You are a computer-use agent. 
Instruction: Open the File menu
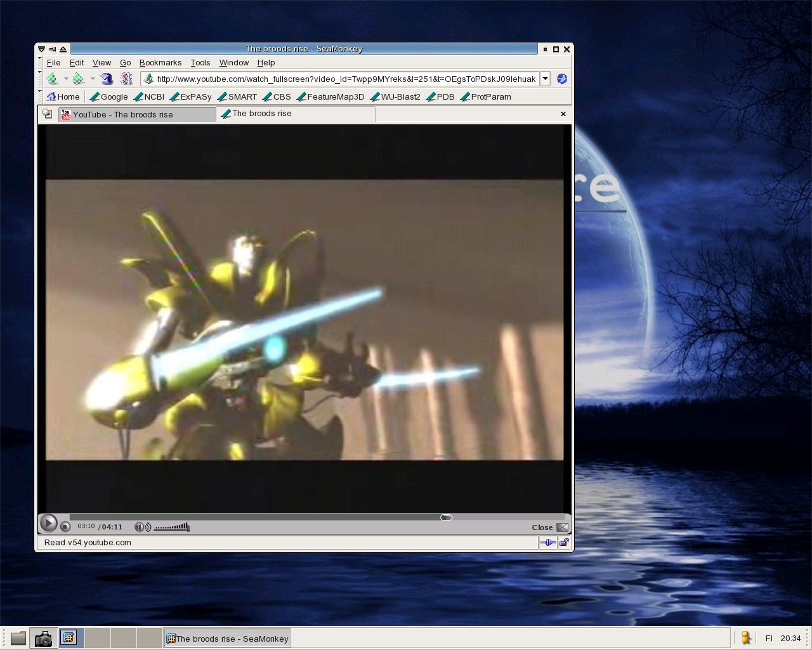coord(53,62)
